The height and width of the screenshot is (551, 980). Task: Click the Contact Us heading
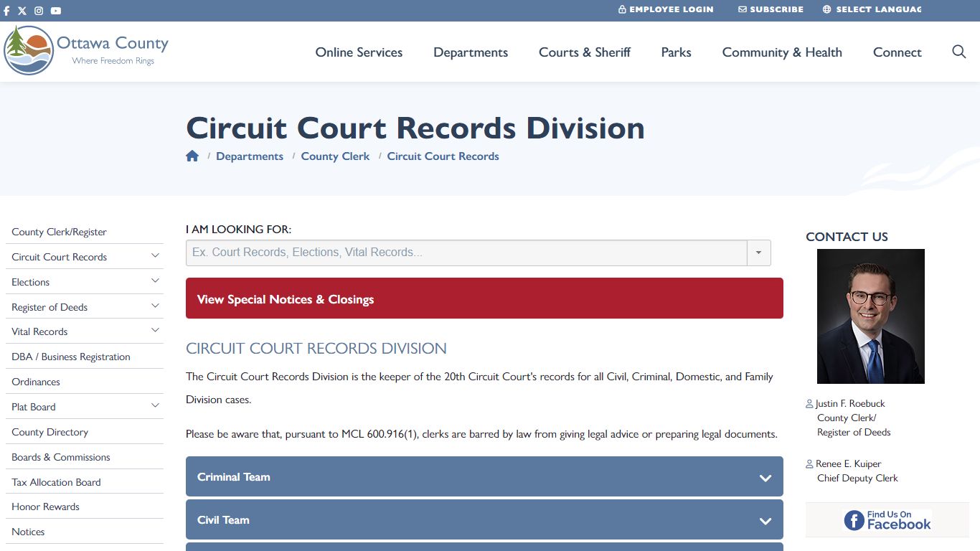click(847, 237)
